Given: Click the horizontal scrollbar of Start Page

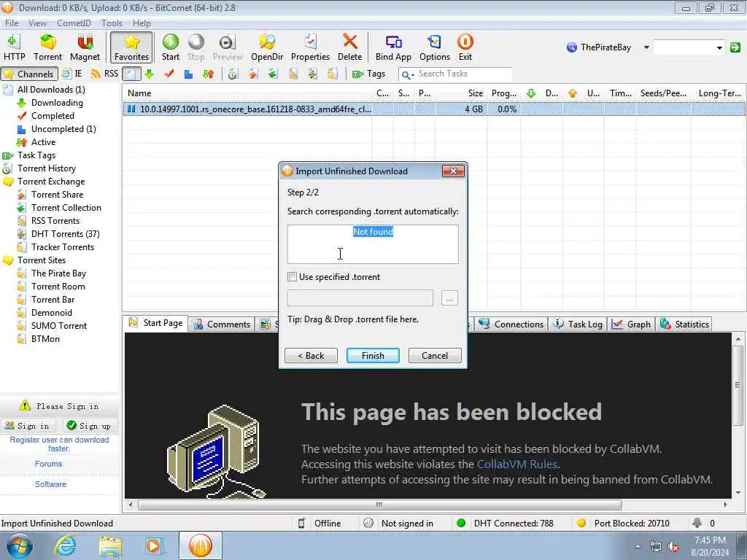Looking at the screenshot, I should 379,505.
